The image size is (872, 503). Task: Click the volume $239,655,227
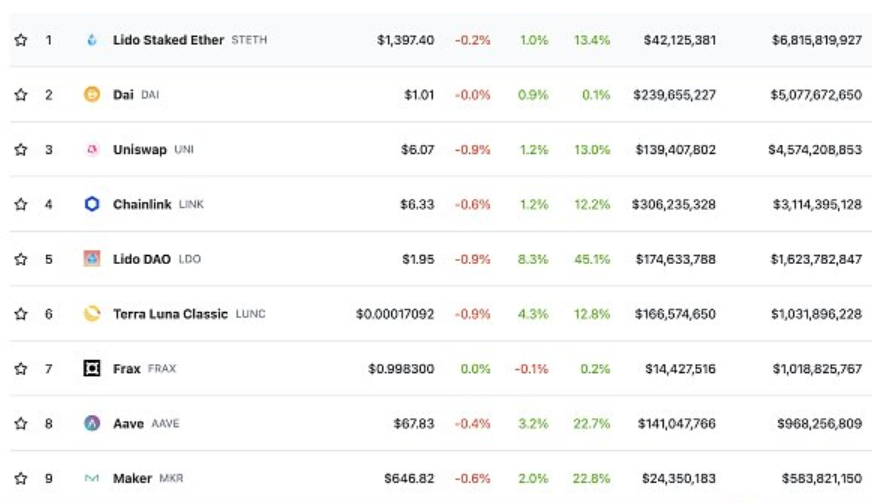[675, 95]
